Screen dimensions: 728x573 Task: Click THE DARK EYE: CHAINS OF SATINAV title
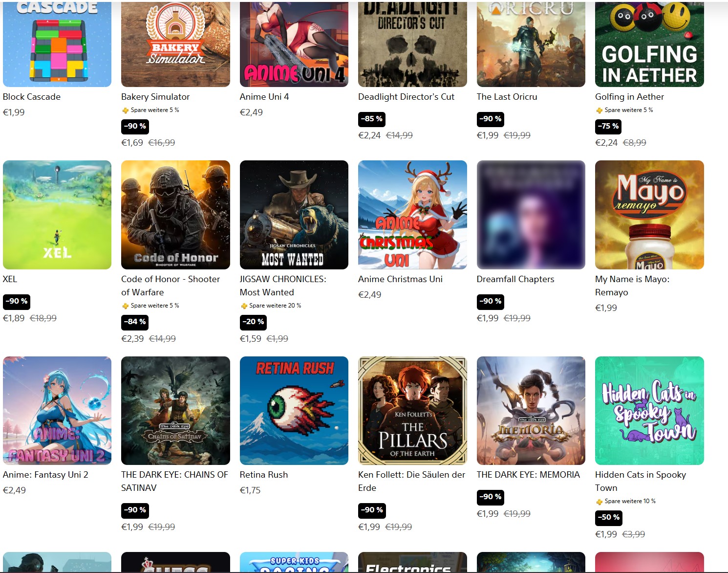174,481
